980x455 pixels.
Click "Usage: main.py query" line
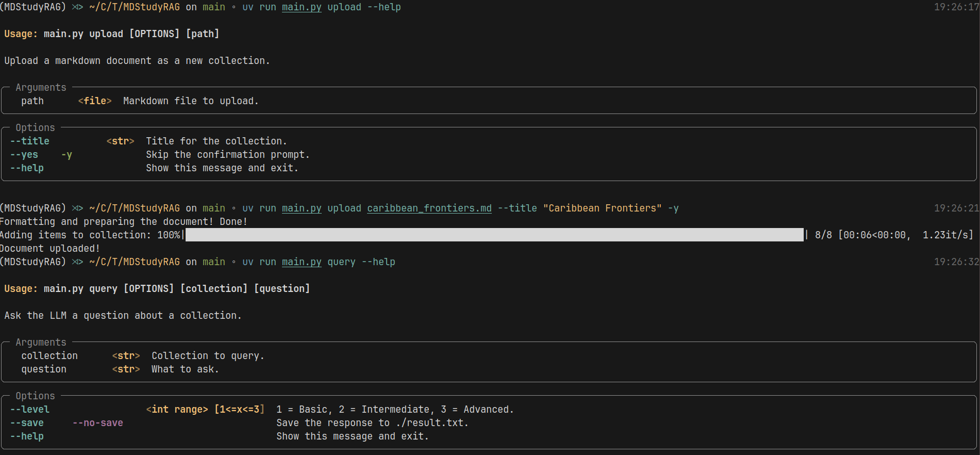(x=157, y=288)
